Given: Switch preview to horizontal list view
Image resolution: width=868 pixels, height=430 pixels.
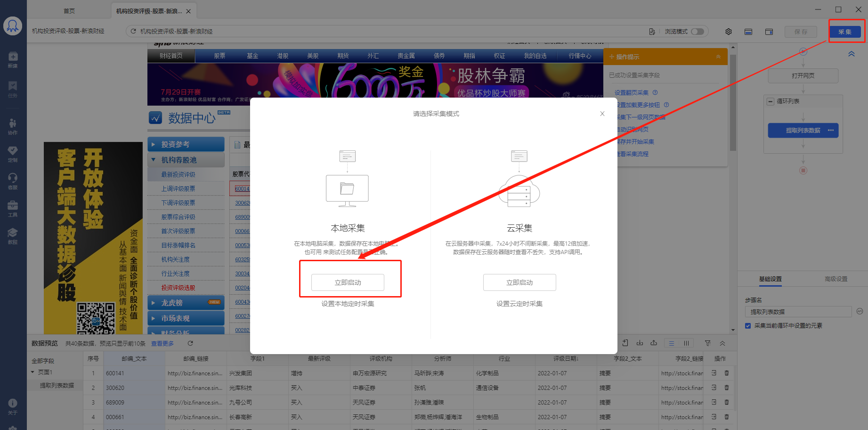Looking at the screenshot, I should pyautogui.click(x=672, y=343).
